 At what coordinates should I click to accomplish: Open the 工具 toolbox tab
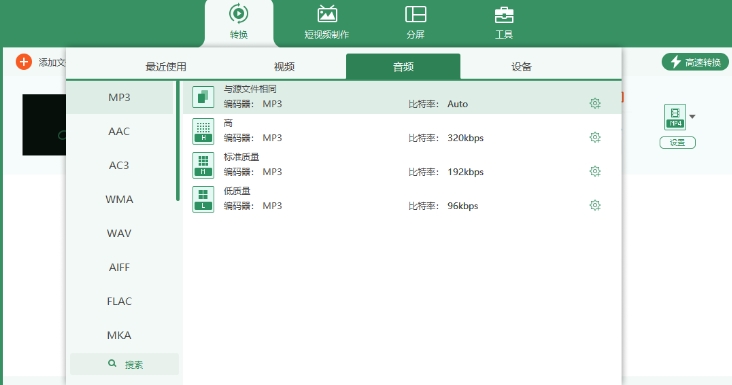(x=504, y=22)
